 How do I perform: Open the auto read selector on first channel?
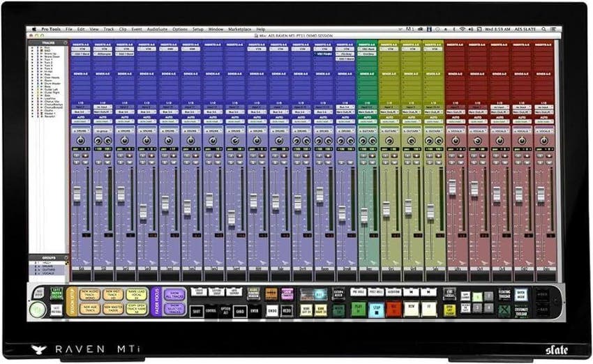[x=81, y=121]
